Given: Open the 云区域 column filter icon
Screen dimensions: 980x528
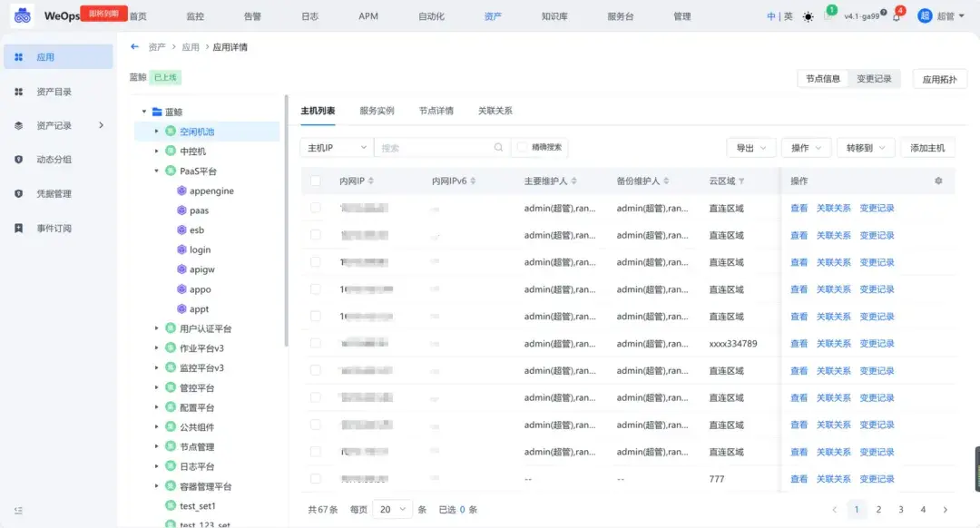Looking at the screenshot, I should (741, 181).
